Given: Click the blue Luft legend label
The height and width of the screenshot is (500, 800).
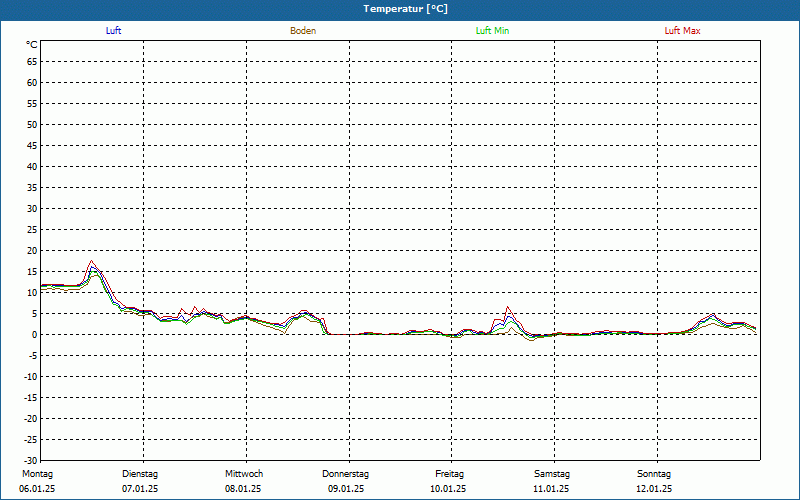Looking at the screenshot, I should coord(113,31).
